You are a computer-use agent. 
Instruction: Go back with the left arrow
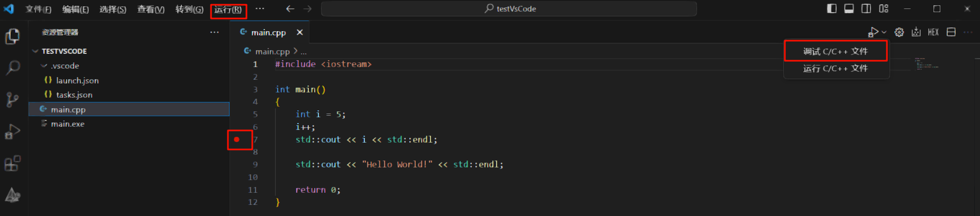[x=290, y=8]
